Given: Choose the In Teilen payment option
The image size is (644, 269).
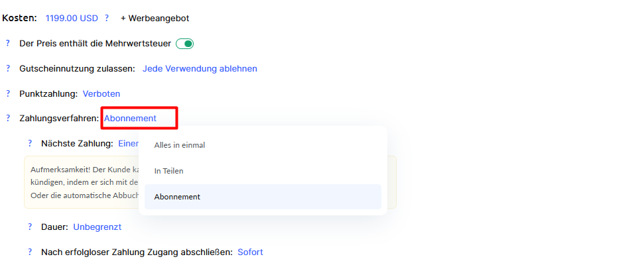Looking at the screenshot, I should pos(168,171).
